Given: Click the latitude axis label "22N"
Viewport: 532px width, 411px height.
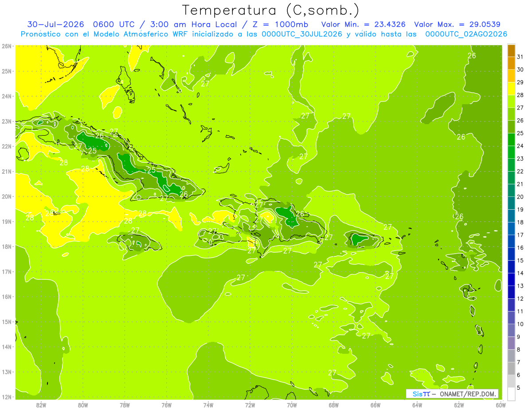Looking at the screenshot, I should point(6,146).
